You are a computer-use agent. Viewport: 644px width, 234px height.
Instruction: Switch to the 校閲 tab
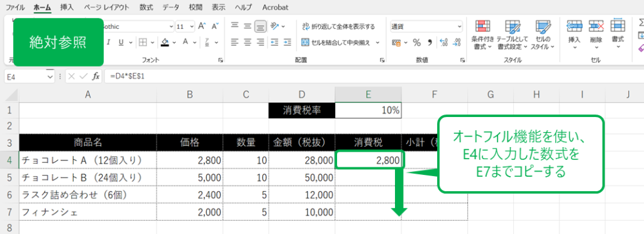coord(196,8)
